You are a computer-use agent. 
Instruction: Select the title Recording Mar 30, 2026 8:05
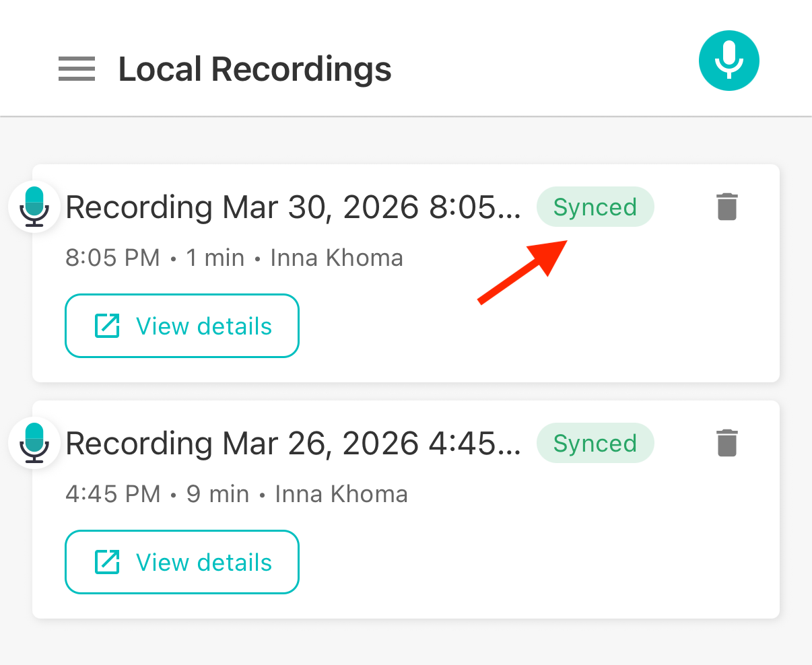pyautogui.click(x=293, y=207)
